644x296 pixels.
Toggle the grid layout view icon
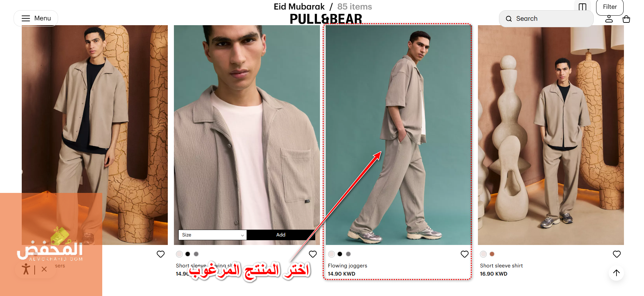click(583, 7)
